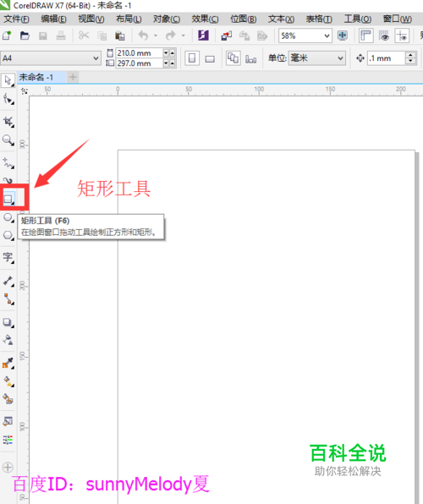Toggle show grid button
The height and width of the screenshot is (504, 423).
pos(384,36)
